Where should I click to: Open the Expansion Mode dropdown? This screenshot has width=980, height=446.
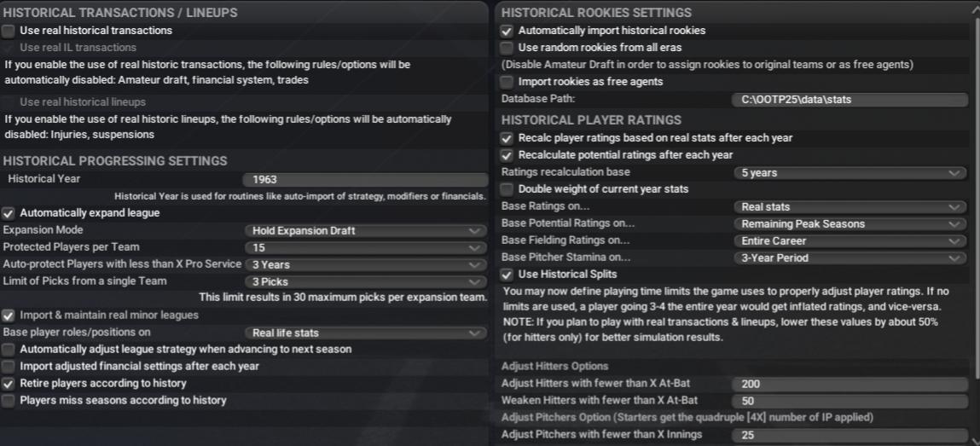(364, 230)
